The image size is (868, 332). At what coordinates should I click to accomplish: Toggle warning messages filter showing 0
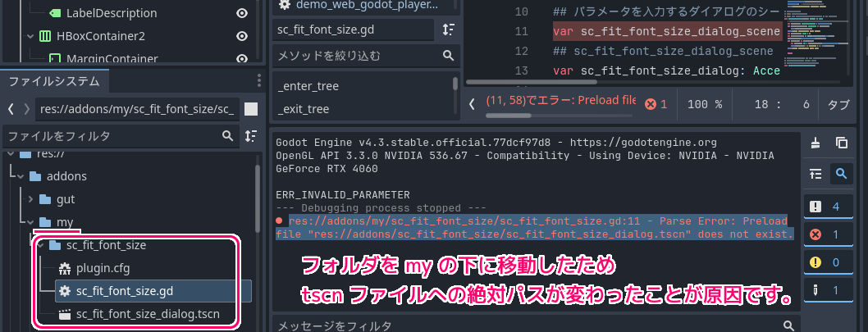coord(828,262)
